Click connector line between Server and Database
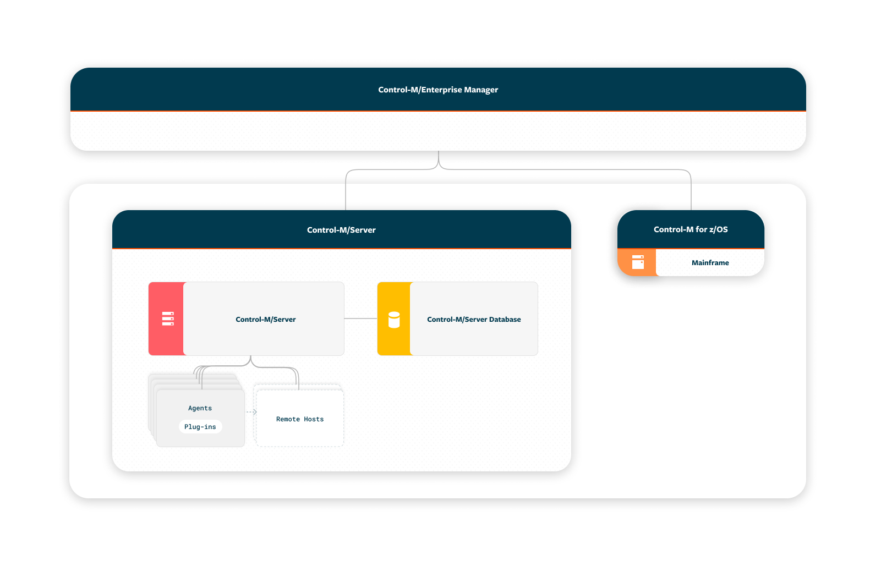Image resolution: width=881 pixels, height=588 pixels. tap(360, 318)
